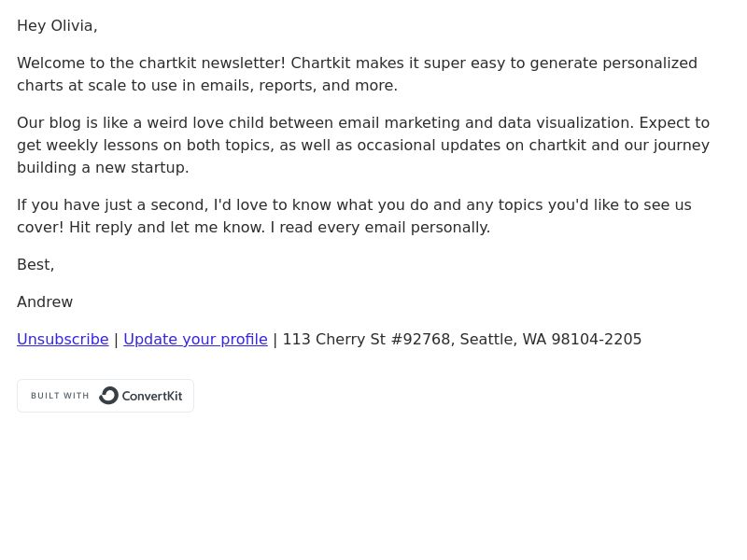Click the street address '113 Cherry St #92768'
The height and width of the screenshot is (560, 747).
click(x=368, y=339)
